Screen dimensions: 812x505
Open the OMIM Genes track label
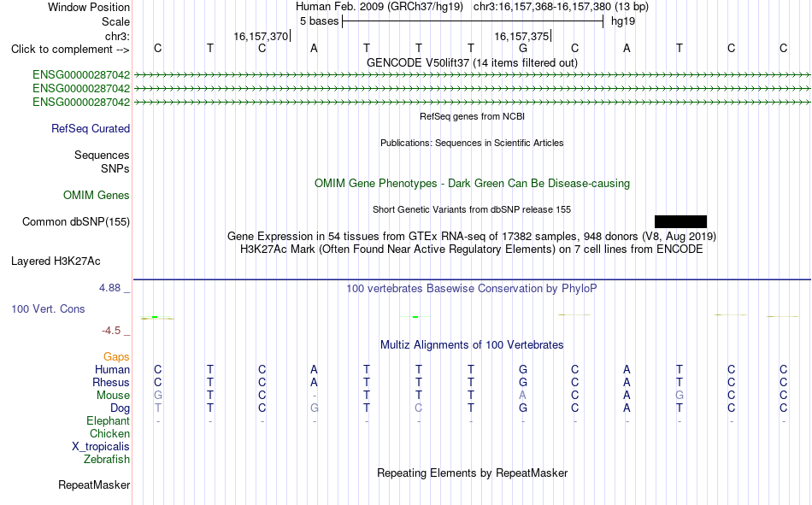pos(97,196)
